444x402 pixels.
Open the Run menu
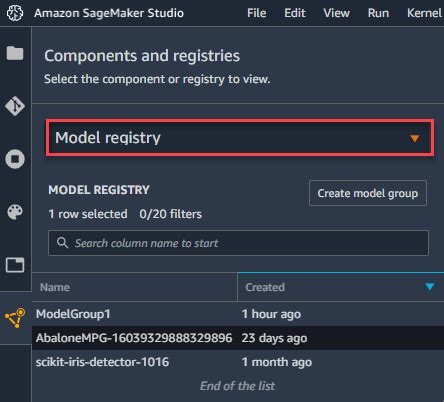click(378, 13)
